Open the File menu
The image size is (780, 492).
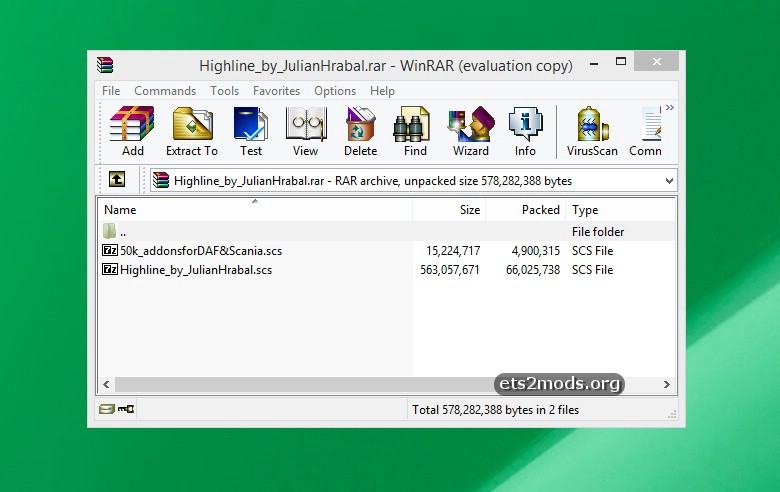tap(111, 91)
